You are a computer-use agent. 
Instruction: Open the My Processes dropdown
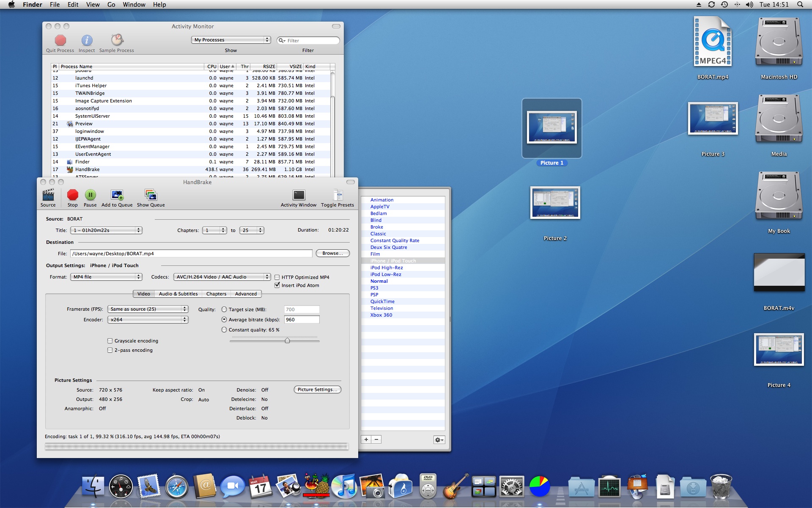(231, 40)
